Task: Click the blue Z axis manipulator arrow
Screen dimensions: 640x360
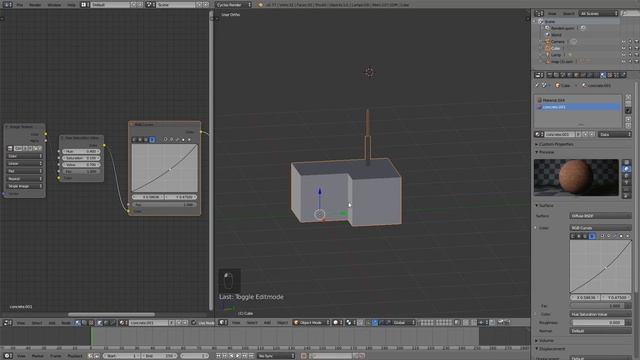Action: 320,191
